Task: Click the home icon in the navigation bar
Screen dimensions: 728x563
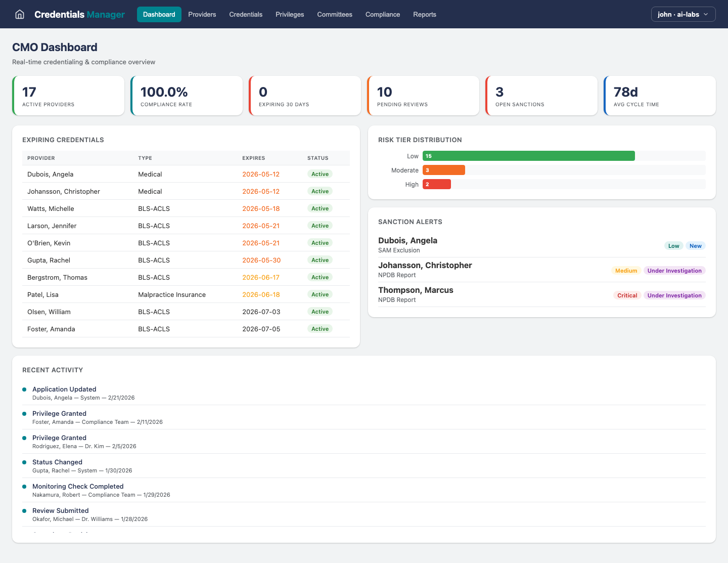Action: [19, 14]
